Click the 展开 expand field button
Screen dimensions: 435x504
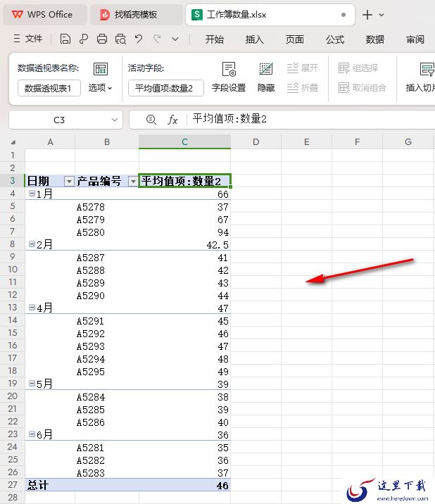302,68
